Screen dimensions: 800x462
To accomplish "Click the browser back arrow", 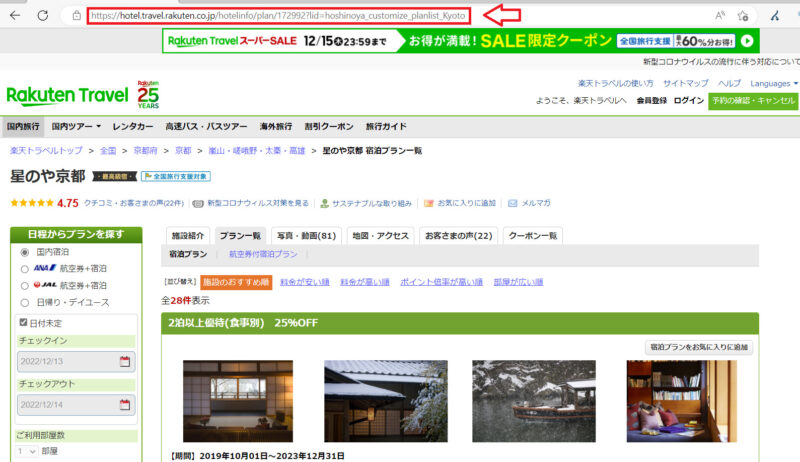I will point(14,16).
